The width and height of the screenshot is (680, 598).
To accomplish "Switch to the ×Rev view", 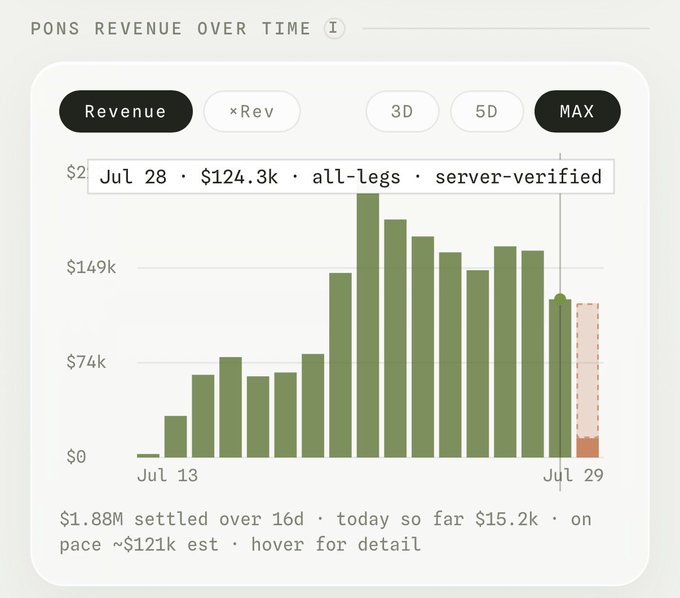I will (252, 111).
